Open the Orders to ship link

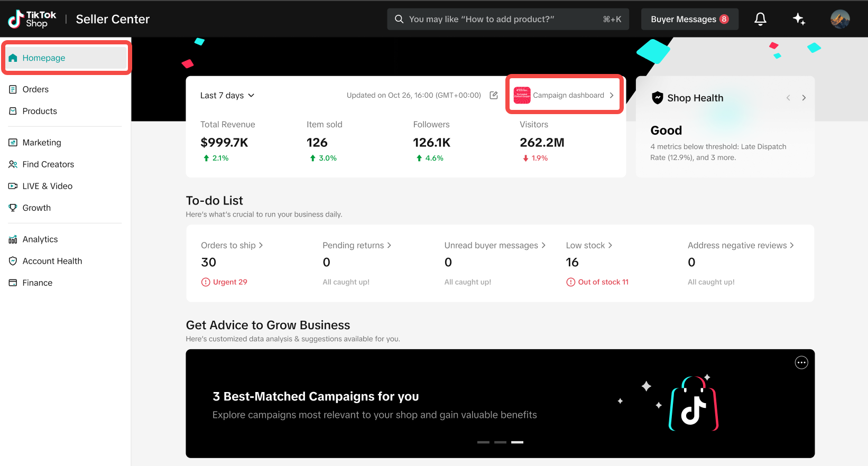pos(232,245)
